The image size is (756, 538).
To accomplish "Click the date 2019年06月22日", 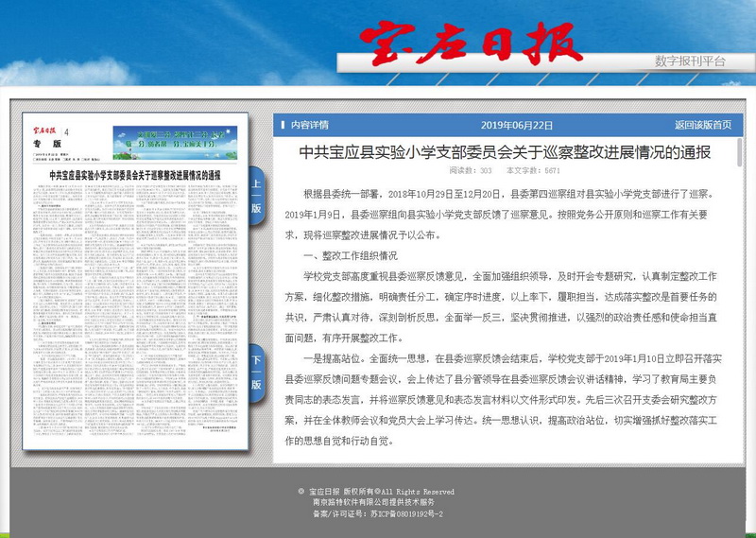I will click(x=516, y=126).
